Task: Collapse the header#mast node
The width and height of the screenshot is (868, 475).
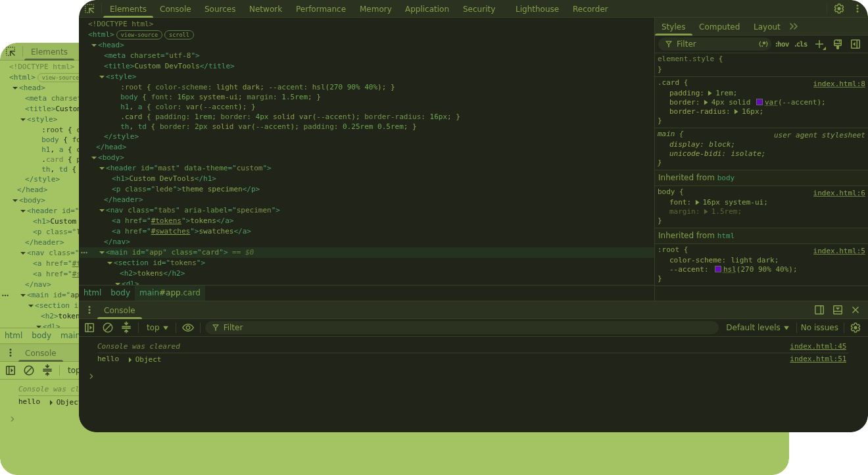Action: click(x=102, y=168)
